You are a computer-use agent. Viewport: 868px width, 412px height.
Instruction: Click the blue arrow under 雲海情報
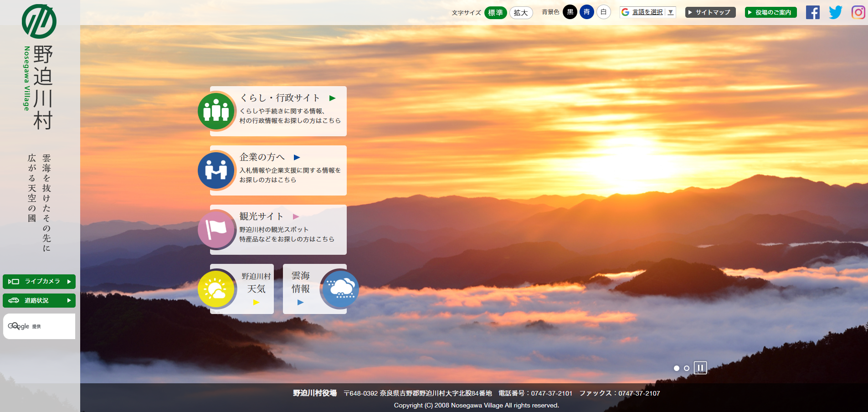pos(300,302)
